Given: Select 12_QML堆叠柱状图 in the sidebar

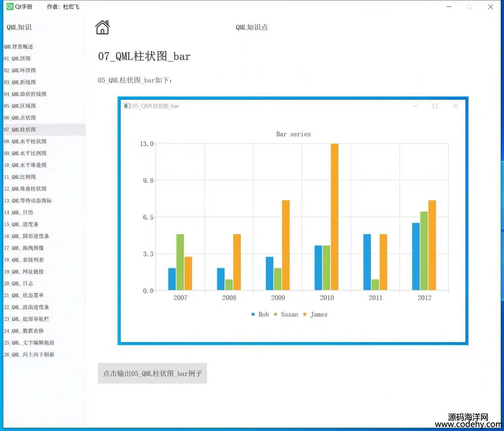Looking at the screenshot, I should tap(25, 189).
